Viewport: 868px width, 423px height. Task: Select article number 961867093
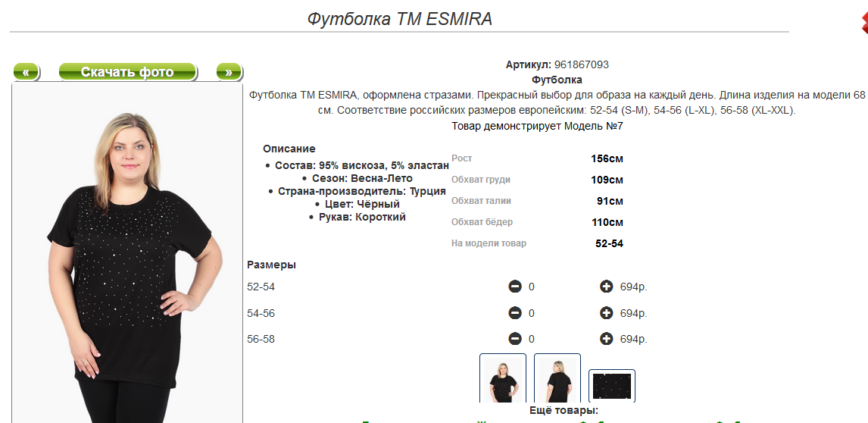[581, 64]
